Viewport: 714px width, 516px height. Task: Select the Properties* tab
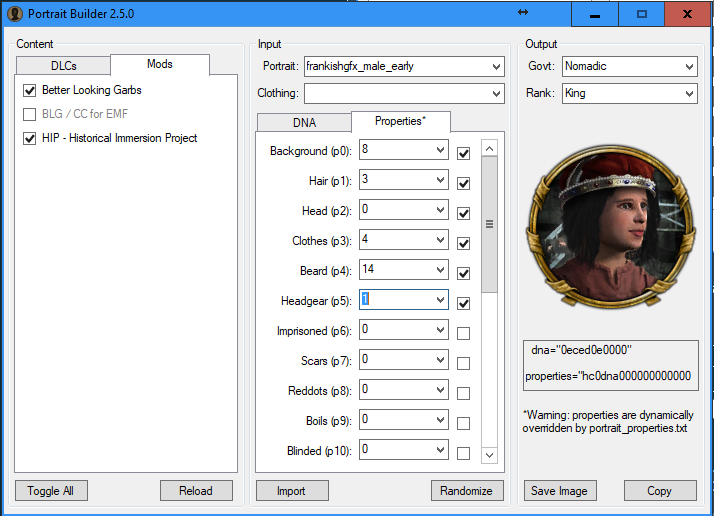pyautogui.click(x=401, y=121)
